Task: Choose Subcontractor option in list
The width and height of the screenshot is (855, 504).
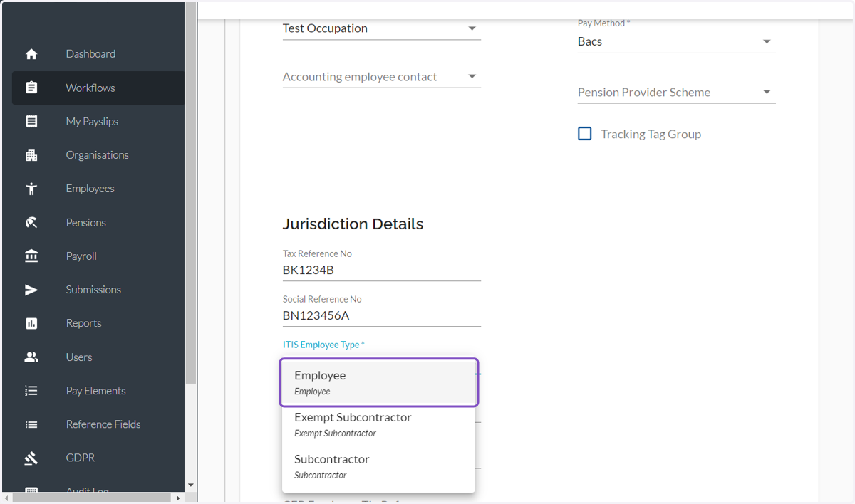Action: pyautogui.click(x=378, y=466)
